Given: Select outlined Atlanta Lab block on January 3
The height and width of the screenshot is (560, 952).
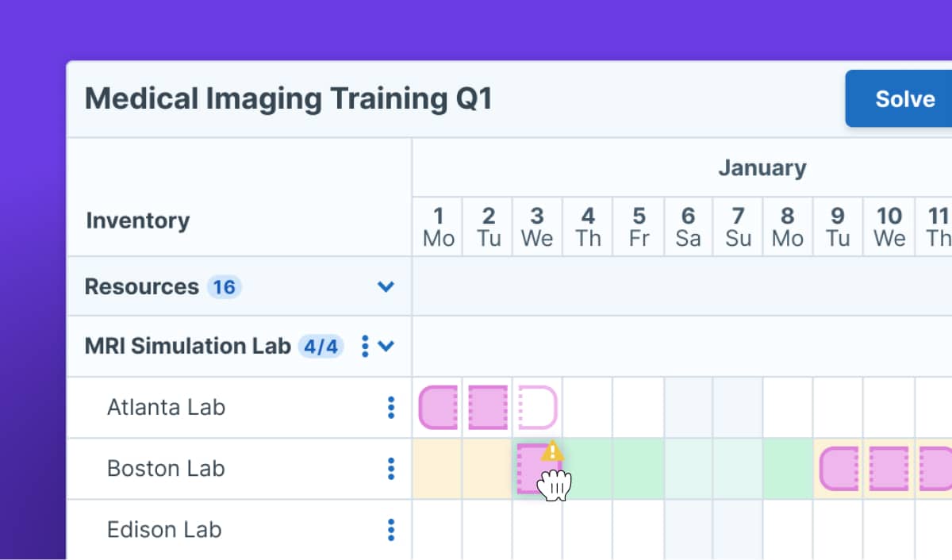Looking at the screenshot, I should tap(537, 407).
